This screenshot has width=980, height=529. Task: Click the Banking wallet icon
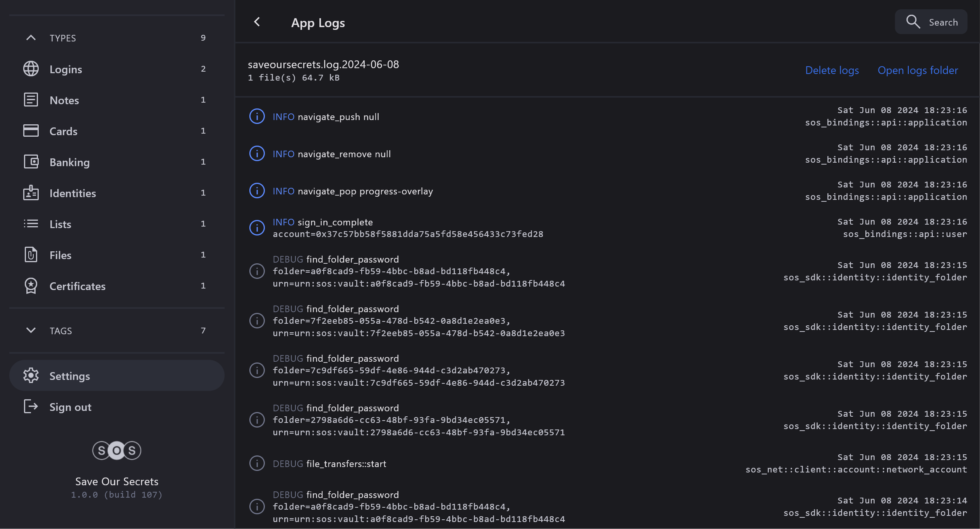(x=31, y=162)
